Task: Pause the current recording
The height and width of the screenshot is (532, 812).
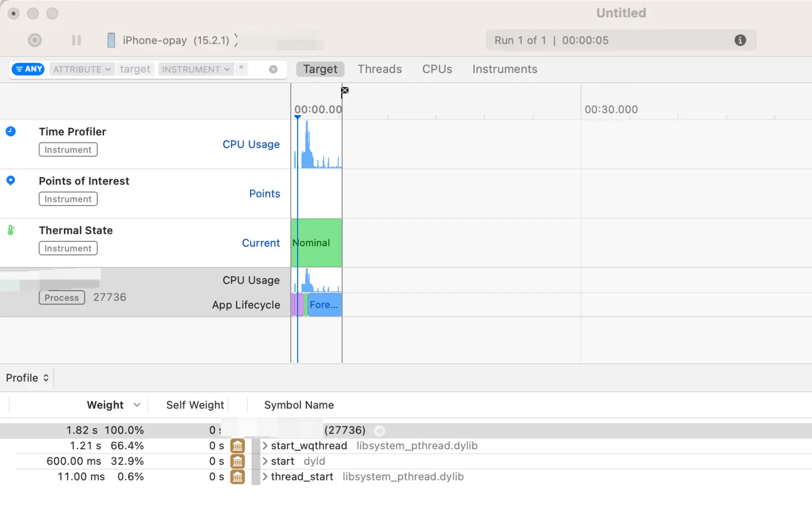Action: click(76, 40)
